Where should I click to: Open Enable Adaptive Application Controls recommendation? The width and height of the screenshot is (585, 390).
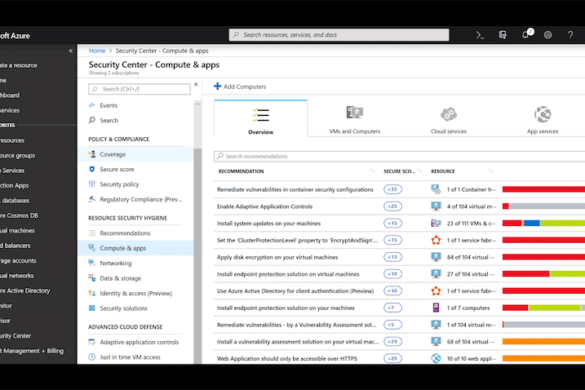[265, 206]
